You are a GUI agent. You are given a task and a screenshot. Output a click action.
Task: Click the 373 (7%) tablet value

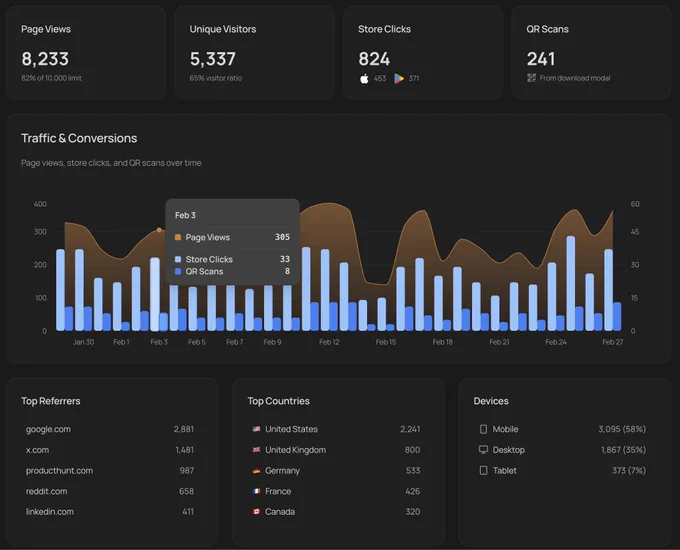click(x=629, y=470)
